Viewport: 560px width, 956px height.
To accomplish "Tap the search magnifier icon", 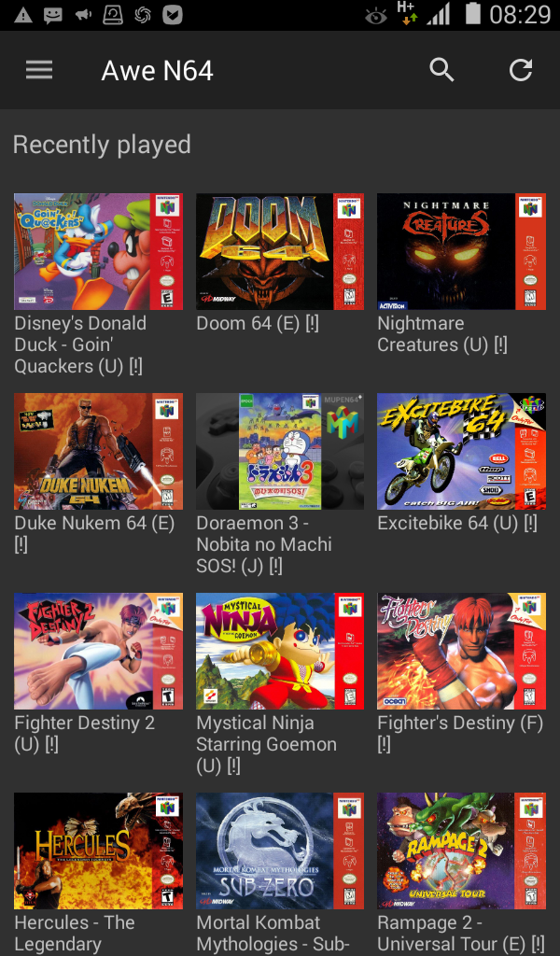I will [x=441, y=70].
